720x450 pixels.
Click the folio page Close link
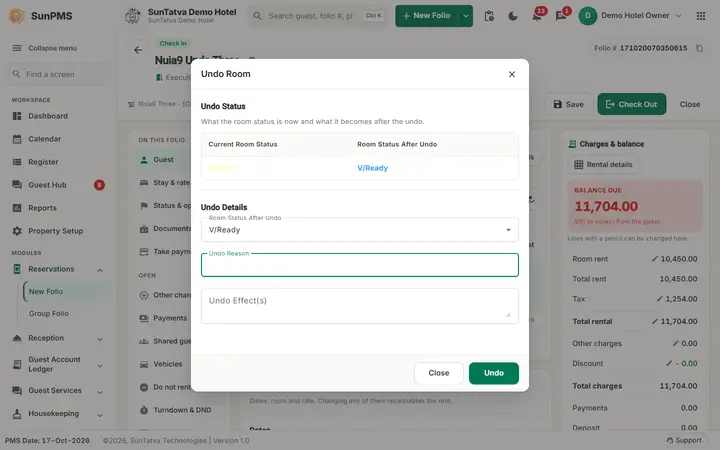point(690,104)
